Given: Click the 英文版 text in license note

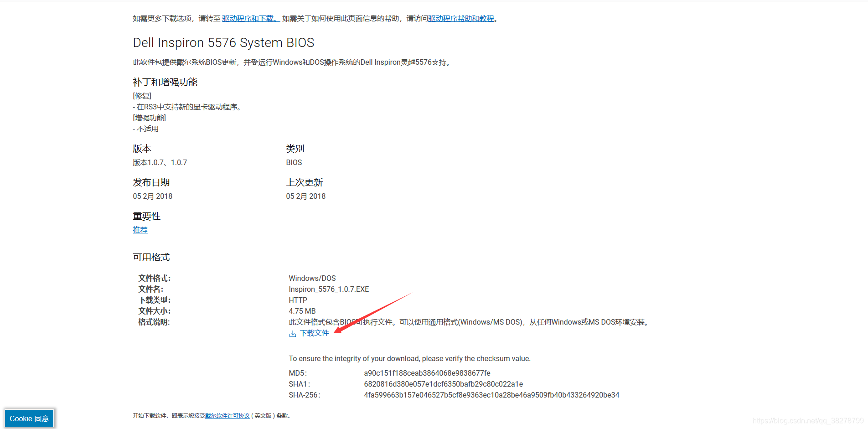Looking at the screenshot, I should (x=263, y=416).
